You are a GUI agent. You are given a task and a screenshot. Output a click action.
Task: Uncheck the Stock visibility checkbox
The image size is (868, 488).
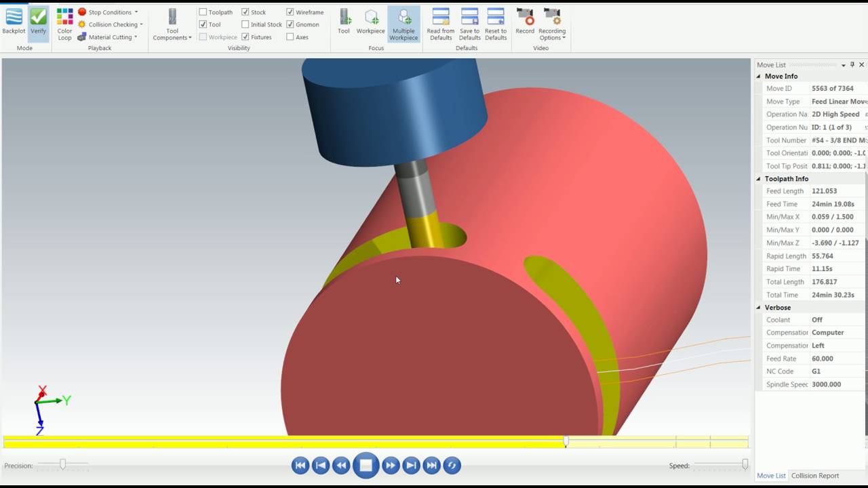click(x=245, y=12)
